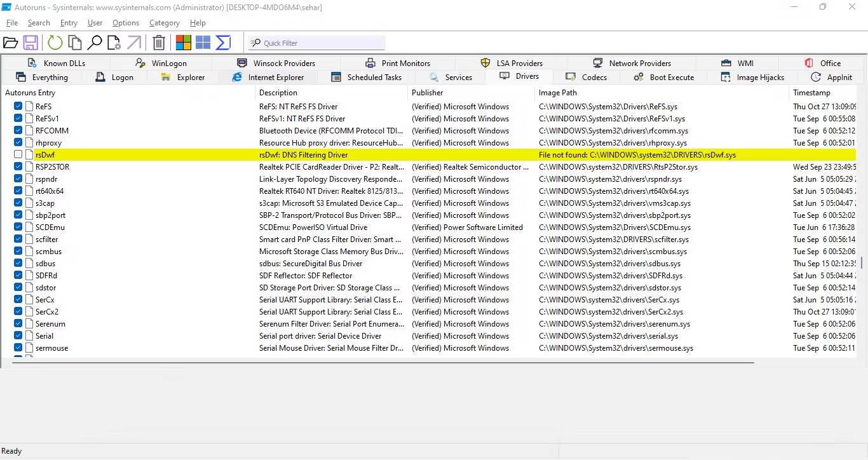This screenshot has height=460, width=868.
Task: Toggle hiding of Windows entries
Action: (203, 42)
